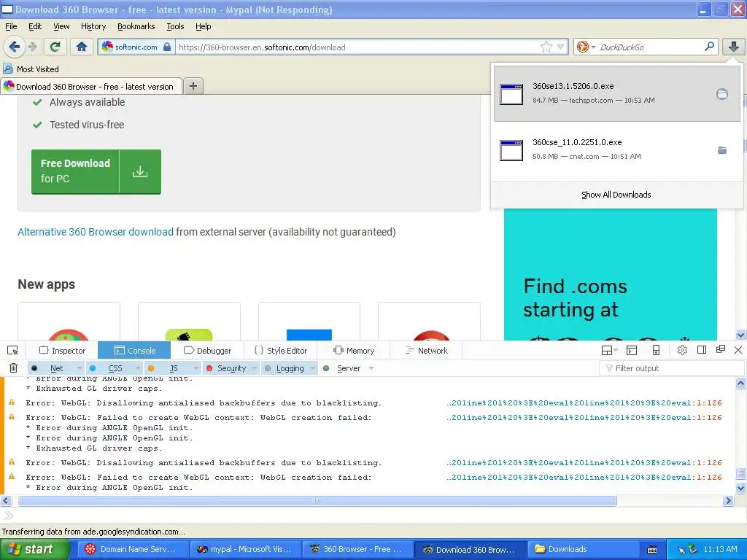Reload the current page

click(55, 47)
